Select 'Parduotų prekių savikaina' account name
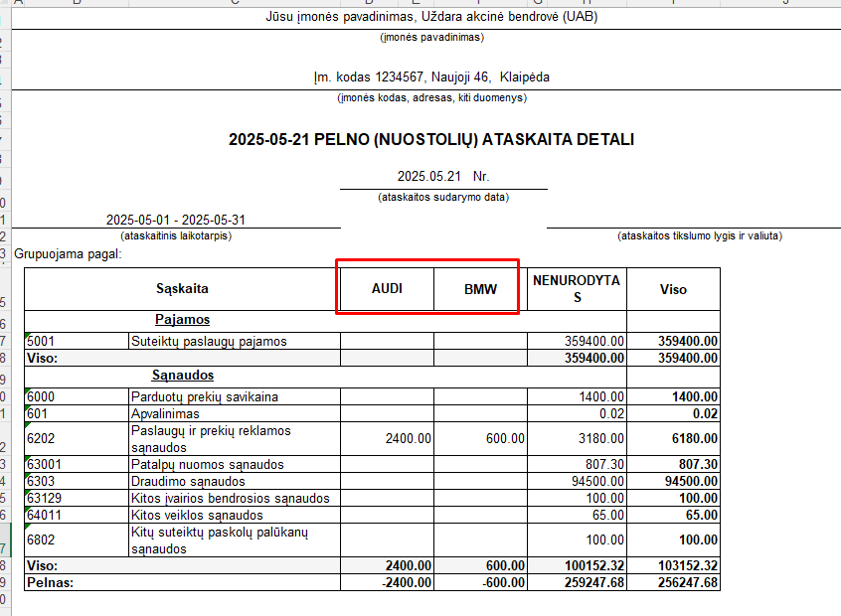The width and height of the screenshot is (841, 616). click(235, 396)
